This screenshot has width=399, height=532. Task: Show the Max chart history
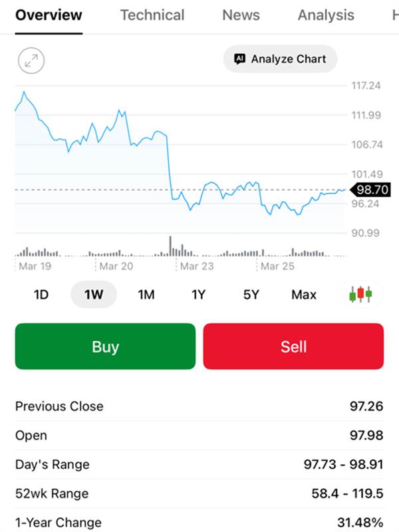coord(304,295)
